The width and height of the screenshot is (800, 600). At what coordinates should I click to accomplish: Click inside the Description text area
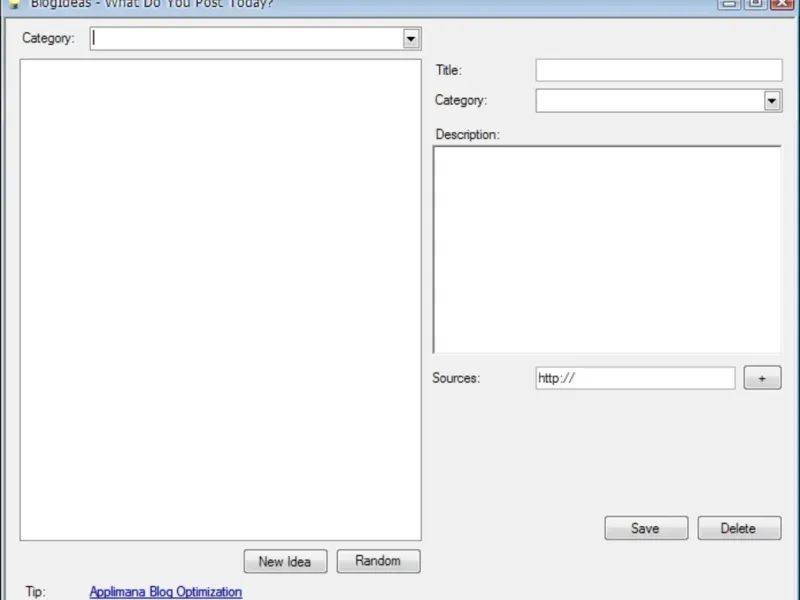click(x=607, y=249)
